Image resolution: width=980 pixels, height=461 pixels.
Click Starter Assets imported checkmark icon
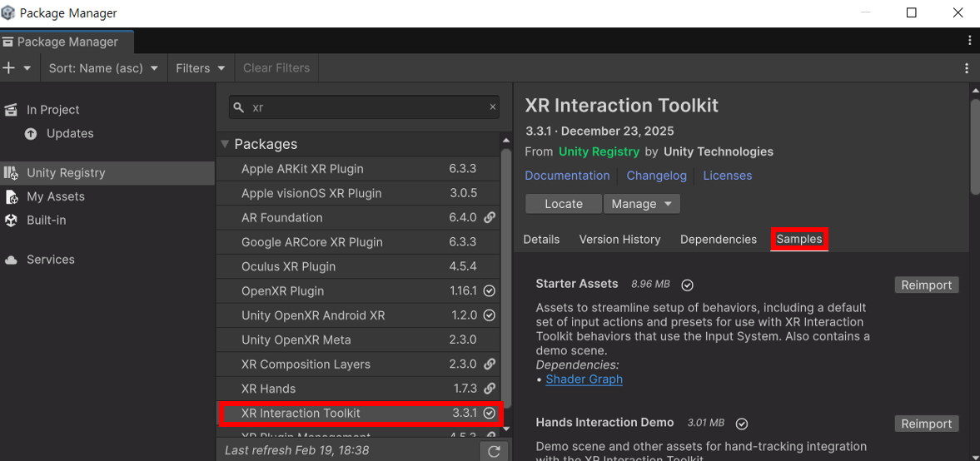click(688, 285)
